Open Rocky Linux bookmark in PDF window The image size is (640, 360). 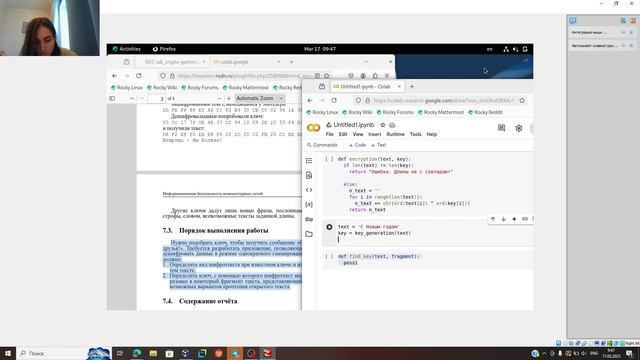(127, 88)
